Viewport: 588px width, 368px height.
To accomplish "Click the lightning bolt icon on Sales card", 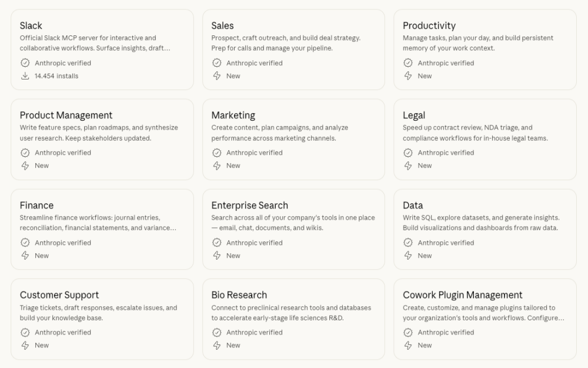I will 217,76.
